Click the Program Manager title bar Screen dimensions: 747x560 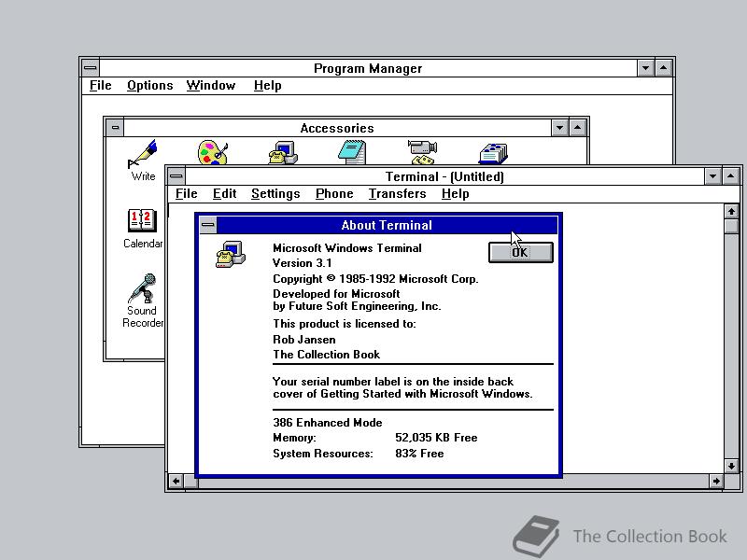click(368, 68)
